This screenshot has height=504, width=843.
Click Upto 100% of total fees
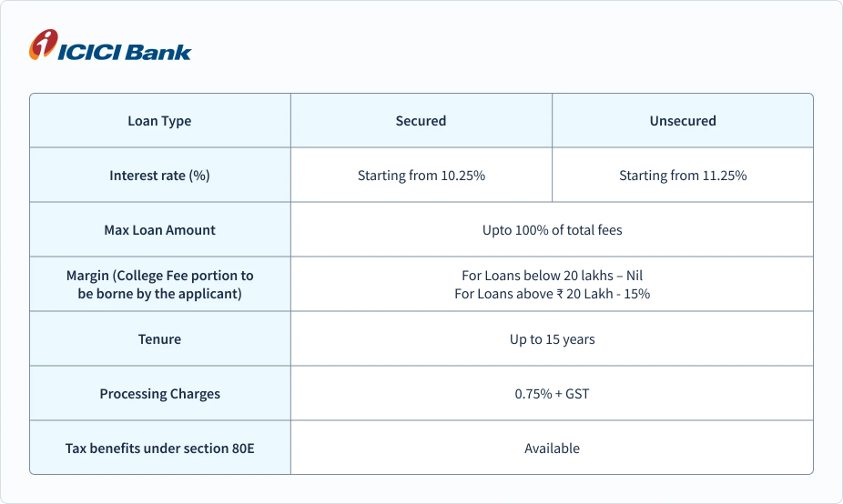(x=552, y=230)
